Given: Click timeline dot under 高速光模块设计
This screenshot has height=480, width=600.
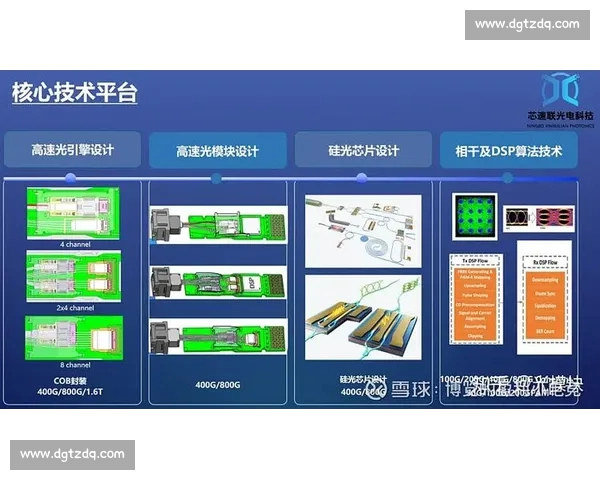Looking at the screenshot, I should point(216,178).
